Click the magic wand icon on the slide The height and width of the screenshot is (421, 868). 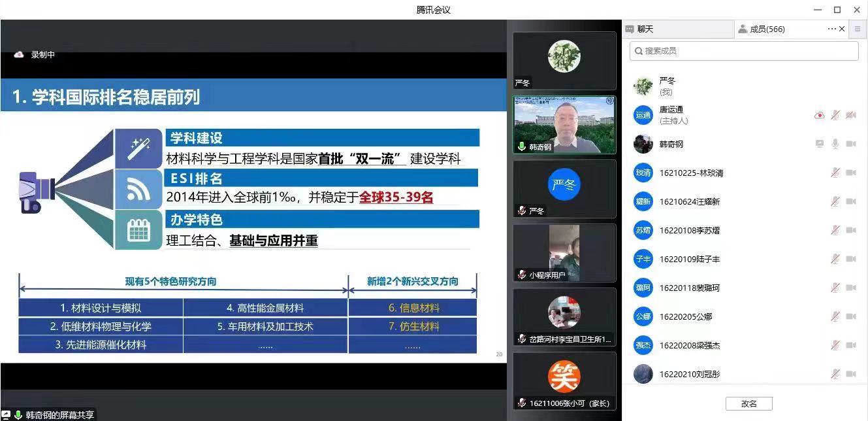tap(139, 148)
